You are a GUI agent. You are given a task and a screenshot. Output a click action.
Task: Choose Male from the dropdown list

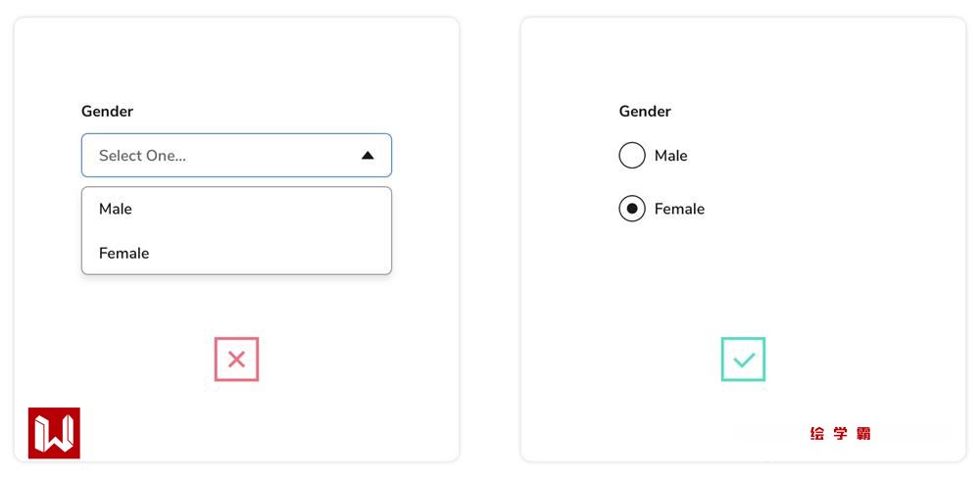click(x=116, y=209)
